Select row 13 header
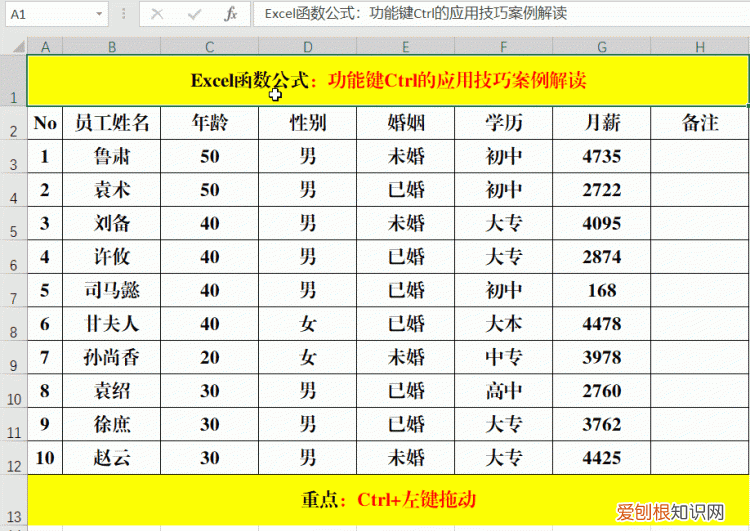This screenshot has width=750, height=531. tap(13, 500)
